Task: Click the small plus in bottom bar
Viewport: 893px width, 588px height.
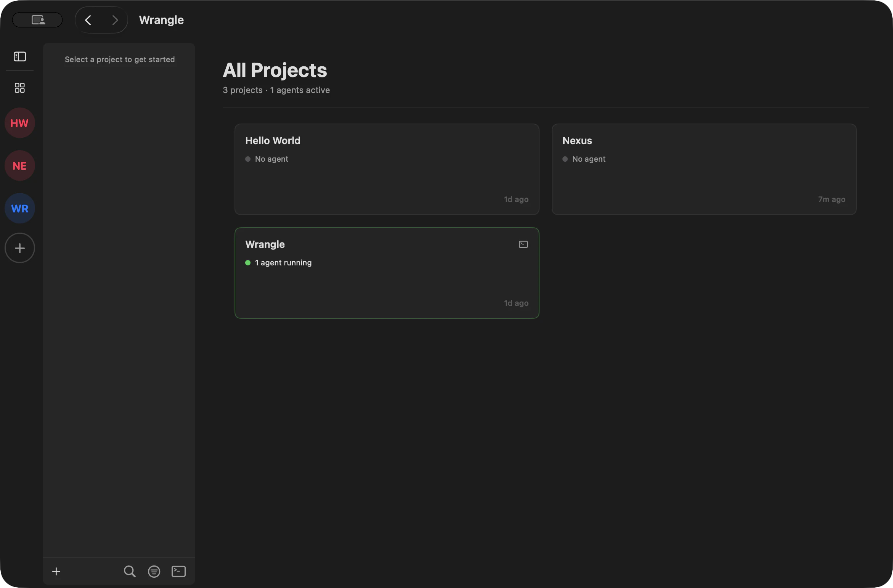Action: coord(56,571)
